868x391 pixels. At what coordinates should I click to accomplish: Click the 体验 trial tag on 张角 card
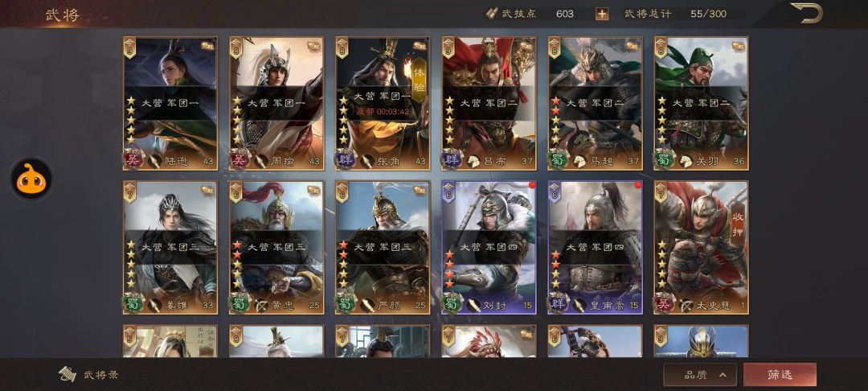419,80
